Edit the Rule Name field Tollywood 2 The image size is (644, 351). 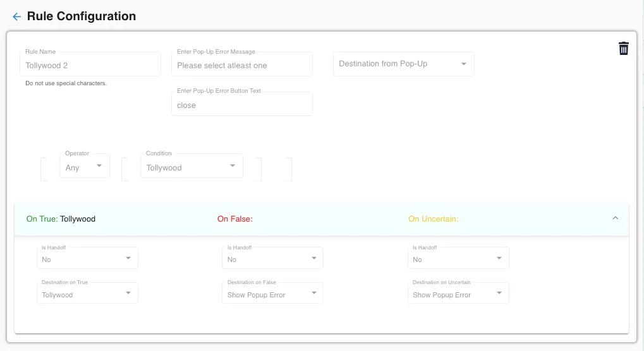pyautogui.click(x=90, y=64)
